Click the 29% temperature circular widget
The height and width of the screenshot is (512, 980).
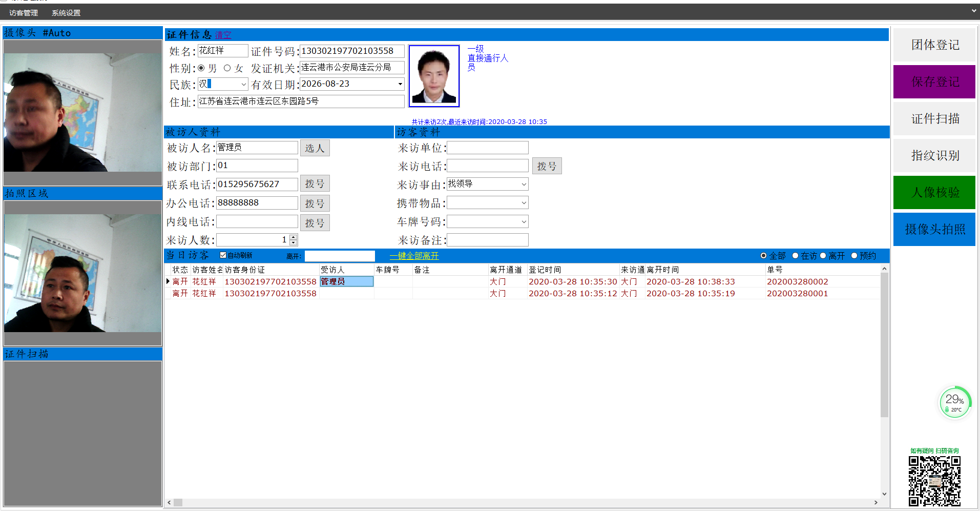pos(954,402)
